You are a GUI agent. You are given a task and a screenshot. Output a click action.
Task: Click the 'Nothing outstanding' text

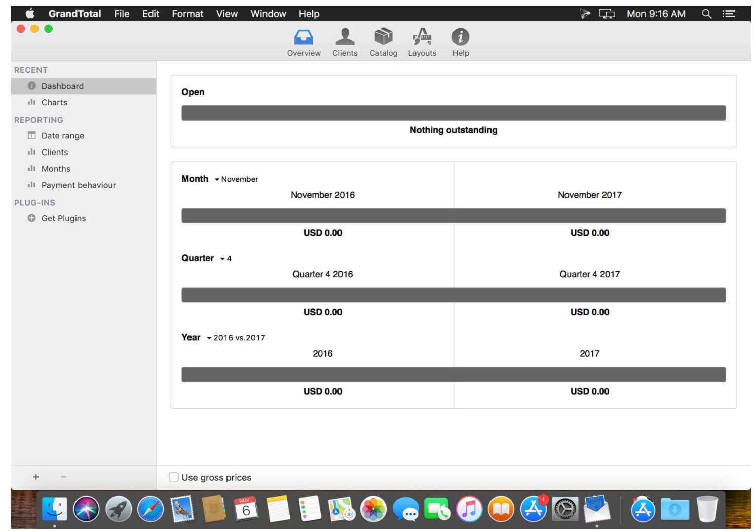453,130
